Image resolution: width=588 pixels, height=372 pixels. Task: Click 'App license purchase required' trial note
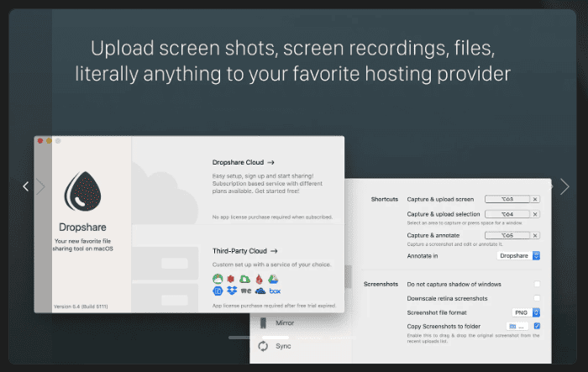pos(274,306)
